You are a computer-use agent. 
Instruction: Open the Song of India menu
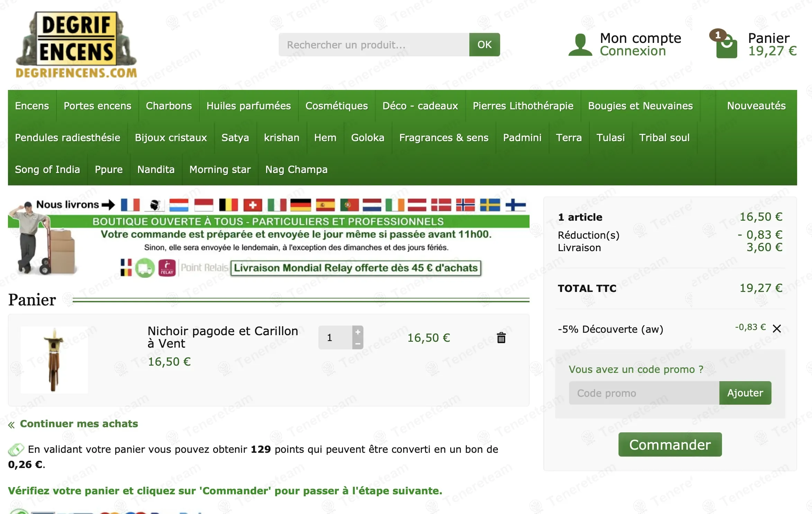(x=47, y=169)
